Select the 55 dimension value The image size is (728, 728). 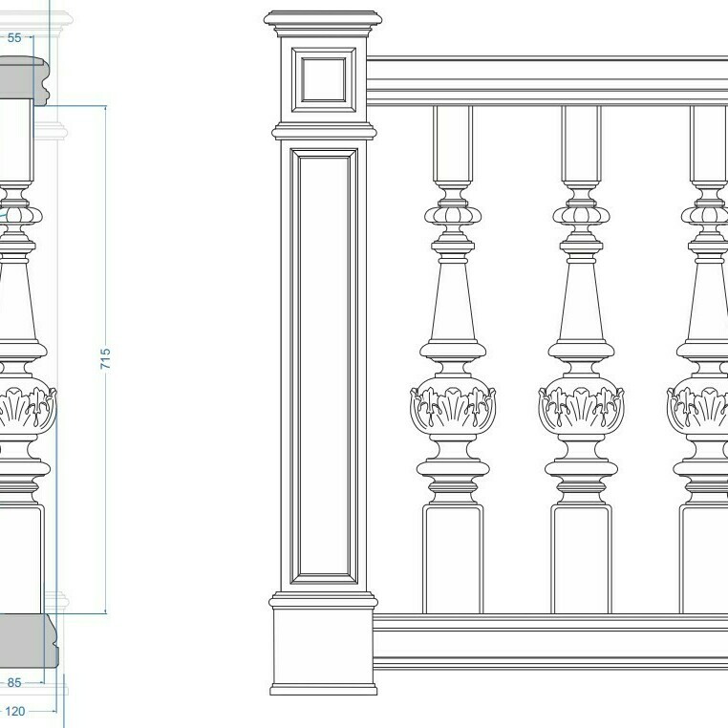click(x=14, y=37)
